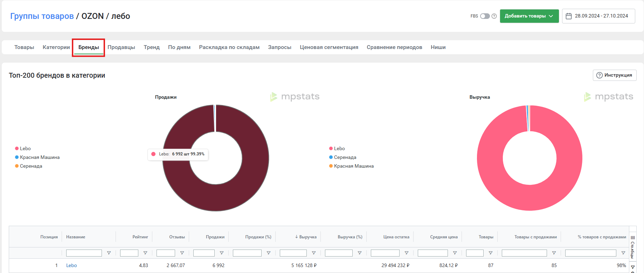Toggle Lebo in Продажи chart legend
644x273 pixels.
(x=23, y=148)
